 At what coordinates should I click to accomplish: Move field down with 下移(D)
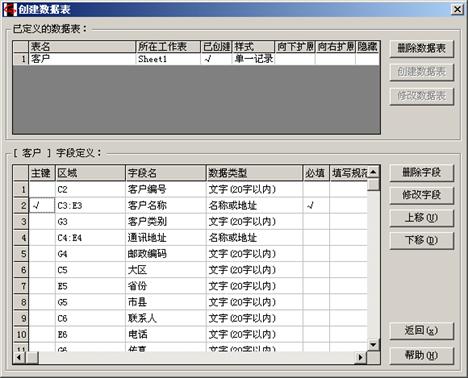[422, 241]
